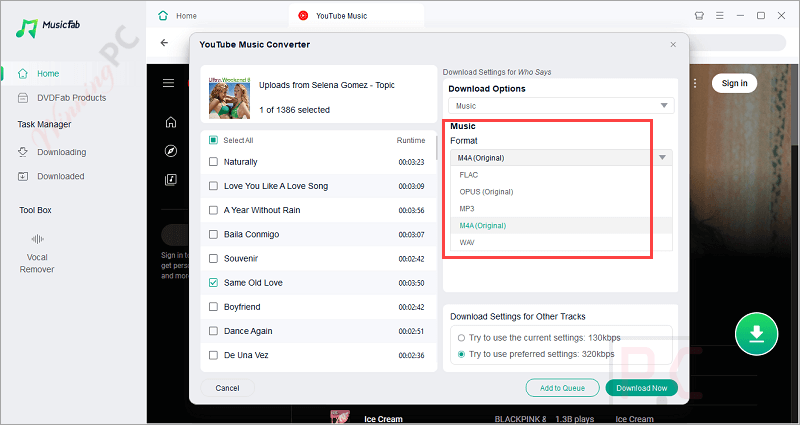Click the Musicfab logo icon

click(x=27, y=28)
